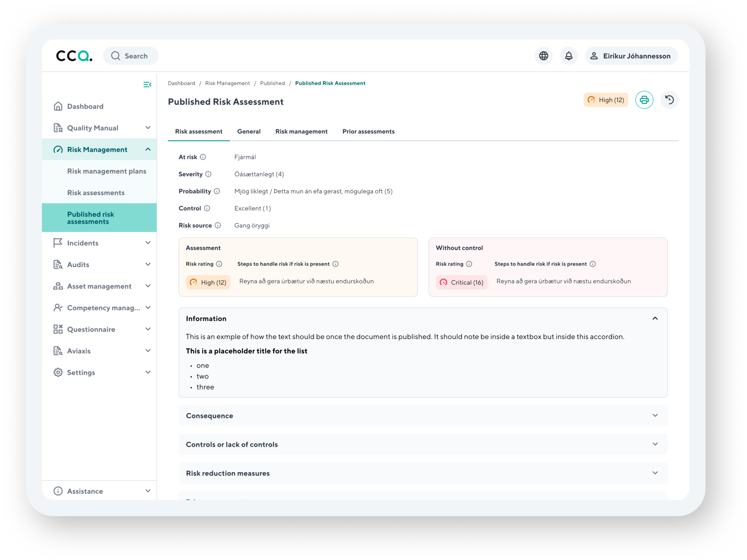Viewport: 747px width, 560px height.
Task: Open the version history icon
Action: pos(669,100)
